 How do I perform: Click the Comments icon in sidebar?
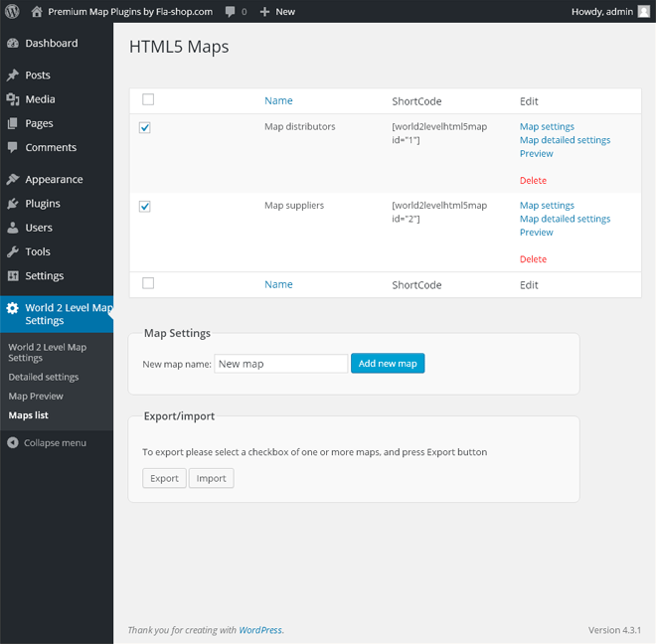13,147
